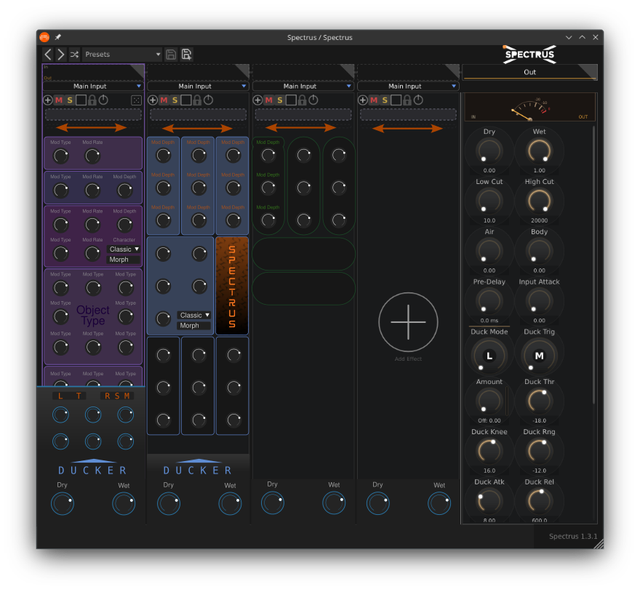
Task: Open Classic dropdown in blue effect block
Action: point(194,315)
